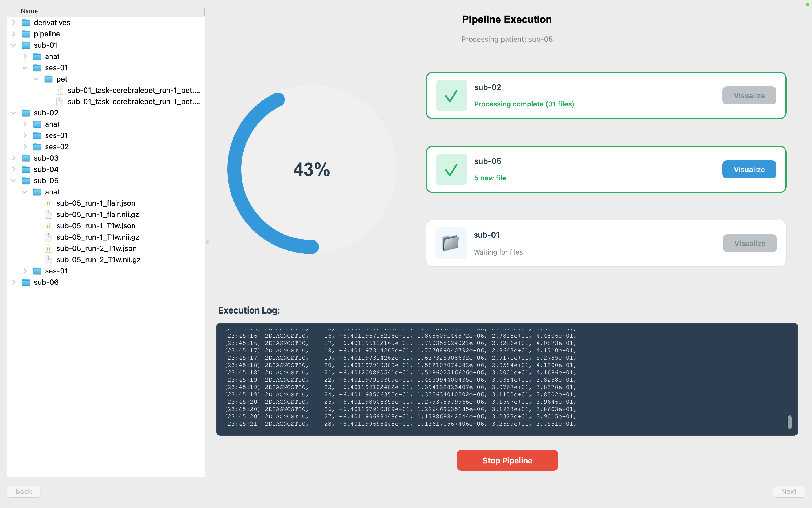
Task: Collapse the sub-01 folder
Action: pyautogui.click(x=14, y=45)
